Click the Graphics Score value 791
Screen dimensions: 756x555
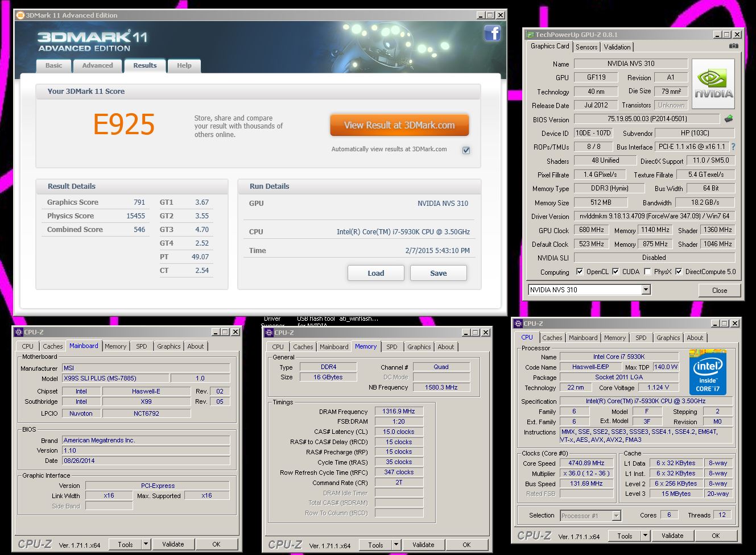[139, 202]
